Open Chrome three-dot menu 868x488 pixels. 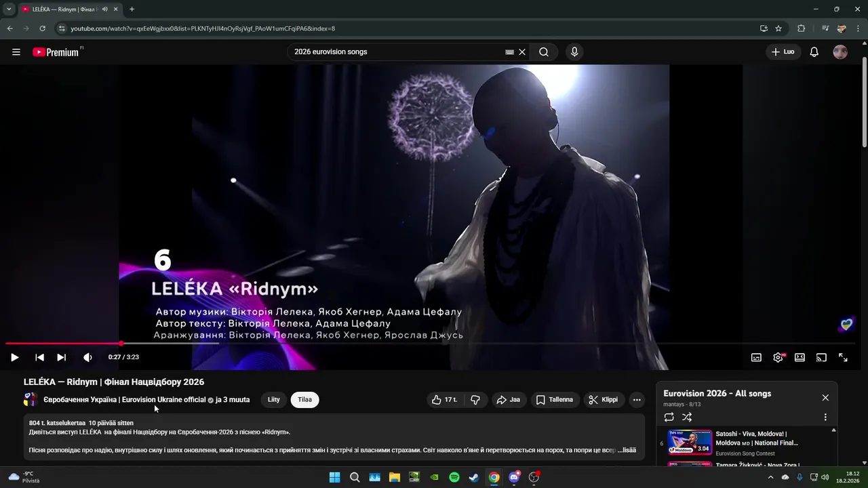coord(859,28)
